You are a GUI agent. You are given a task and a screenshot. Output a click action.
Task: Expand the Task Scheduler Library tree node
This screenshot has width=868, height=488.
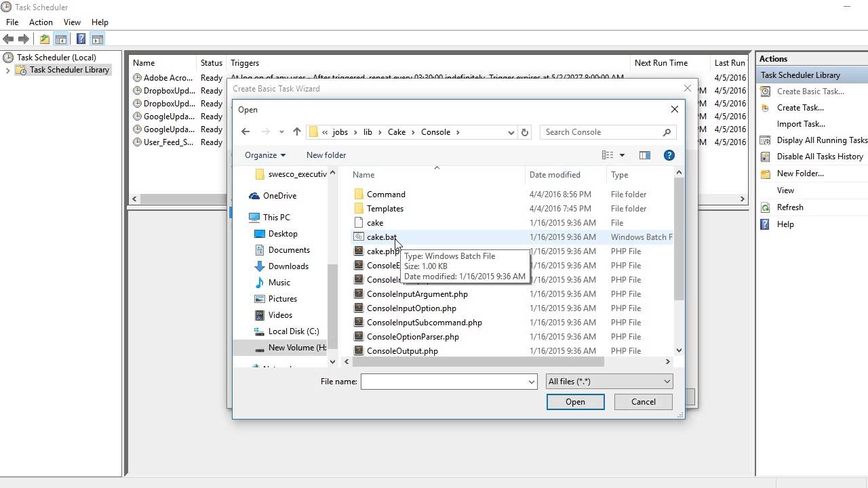click(x=7, y=70)
